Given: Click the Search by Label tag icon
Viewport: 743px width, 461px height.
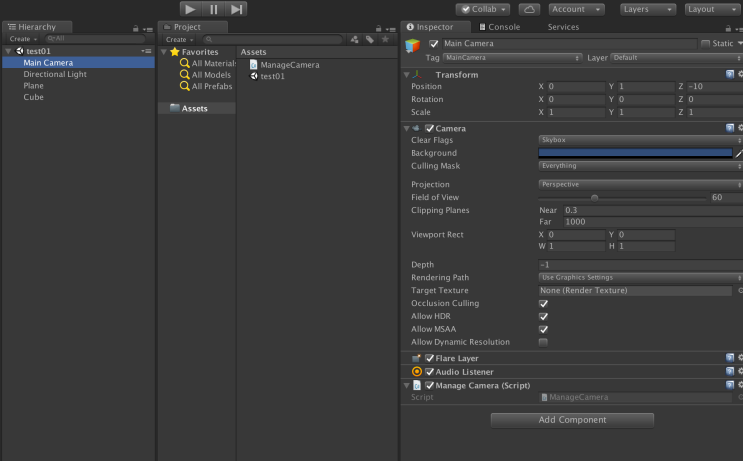Looking at the screenshot, I should [370, 39].
